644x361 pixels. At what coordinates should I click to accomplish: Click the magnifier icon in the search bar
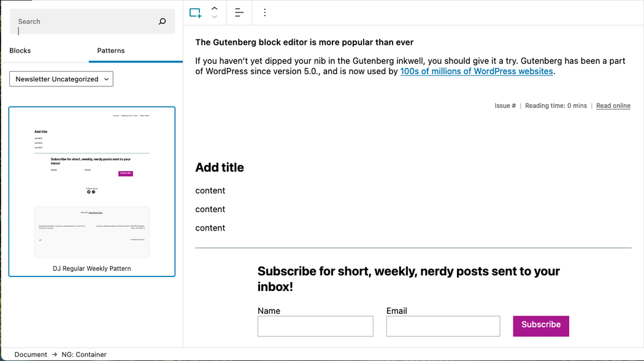(x=162, y=21)
